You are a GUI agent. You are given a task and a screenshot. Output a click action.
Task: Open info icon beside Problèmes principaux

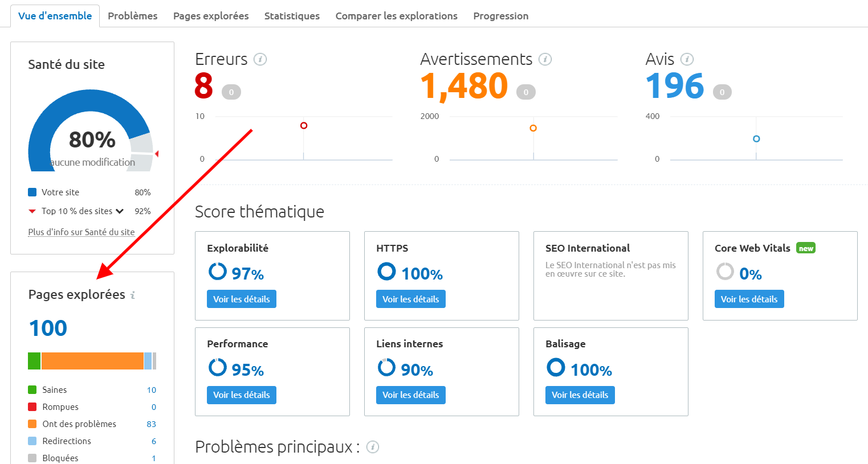coord(373,447)
